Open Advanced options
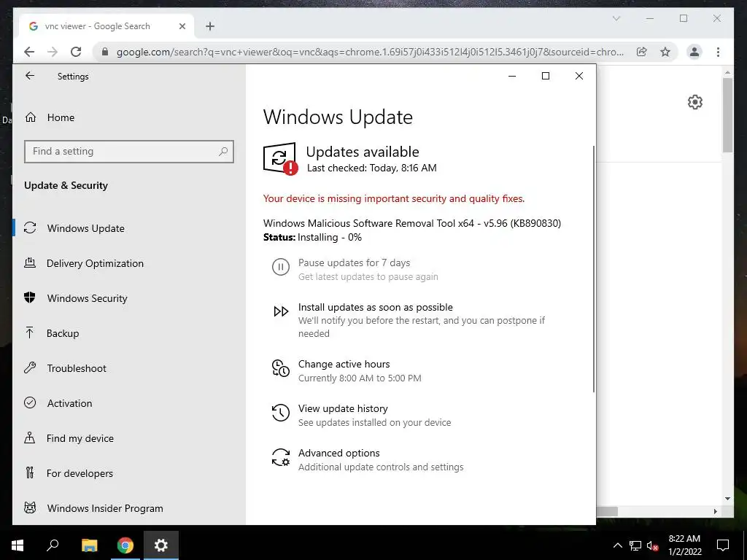The width and height of the screenshot is (747, 560). pyautogui.click(x=339, y=453)
